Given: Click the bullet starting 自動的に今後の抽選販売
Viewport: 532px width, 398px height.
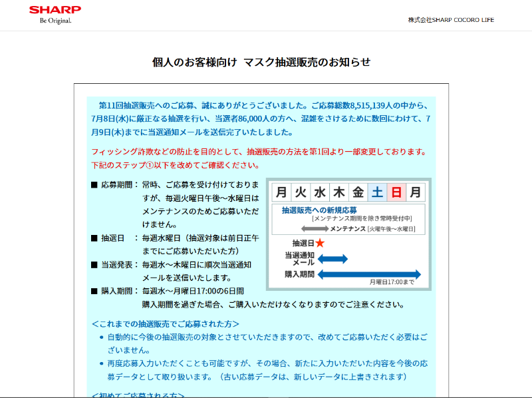Looking at the screenshot, I should point(267,343).
